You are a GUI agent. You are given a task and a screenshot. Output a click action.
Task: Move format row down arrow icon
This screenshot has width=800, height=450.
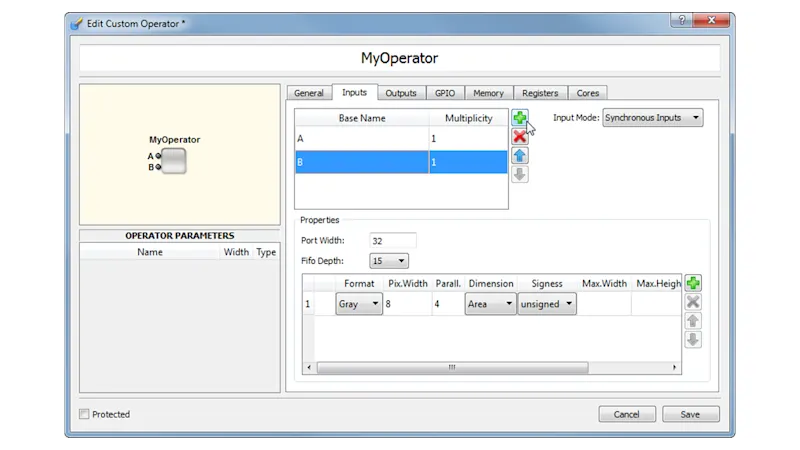click(x=693, y=340)
